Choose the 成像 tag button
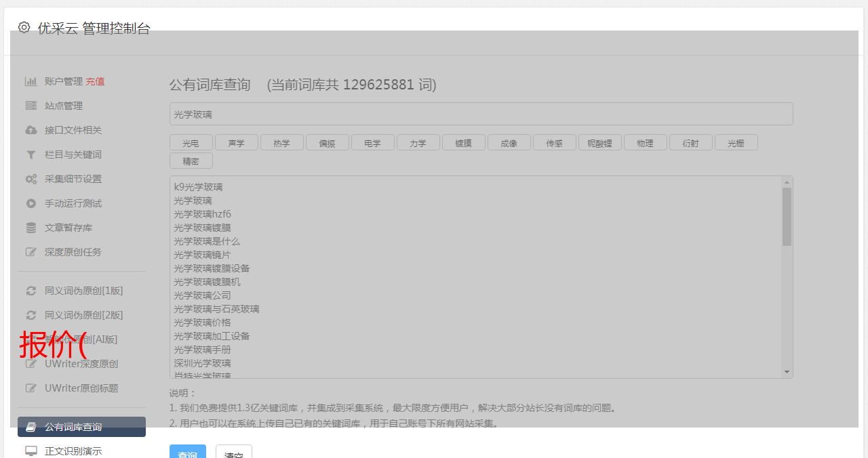Screen dimensions: 868x458 [509, 142]
